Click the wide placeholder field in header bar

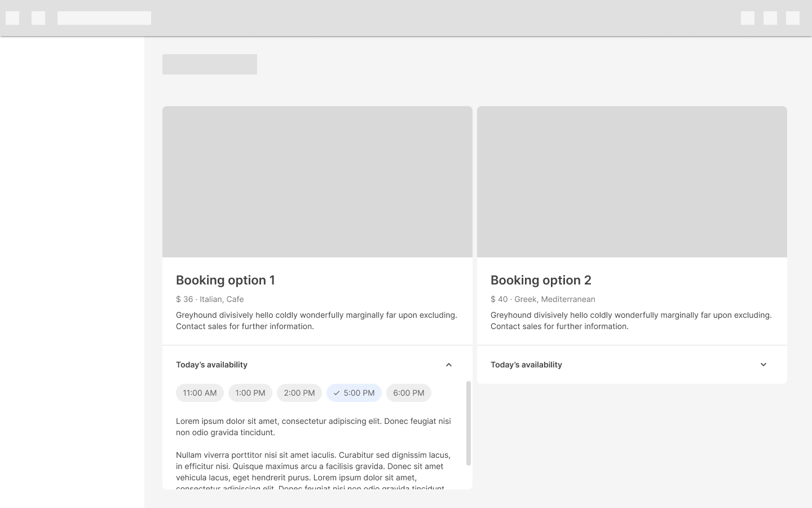pyautogui.click(x=104, y=18)
